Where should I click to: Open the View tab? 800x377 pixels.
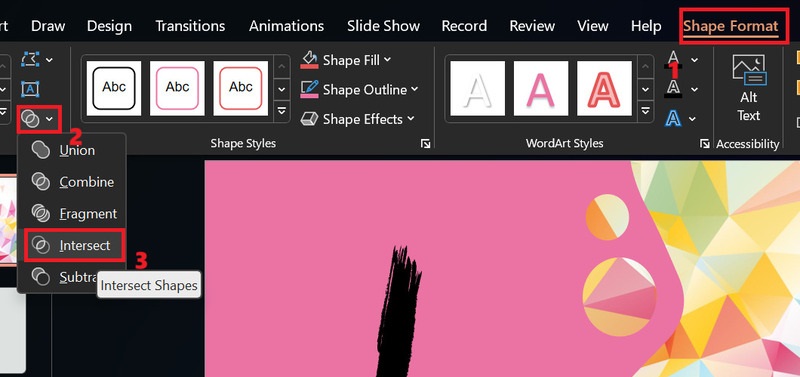592,26
